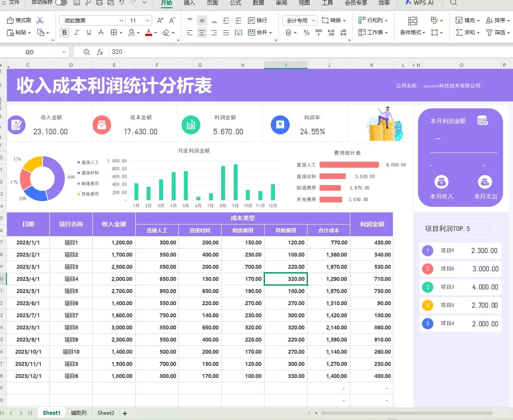The image size is (513, 420).
Task: Align text to top of cell
Action: pos(190,20)
